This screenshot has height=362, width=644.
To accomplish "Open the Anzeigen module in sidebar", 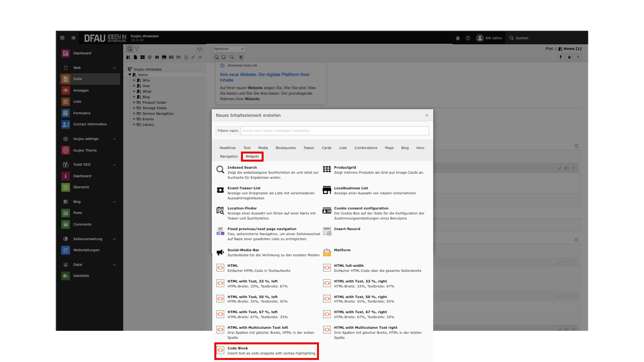I will coord(81,91).
